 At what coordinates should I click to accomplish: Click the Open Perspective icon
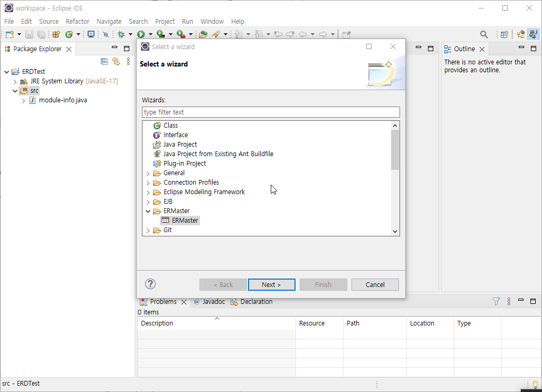[x=505, y=34]
